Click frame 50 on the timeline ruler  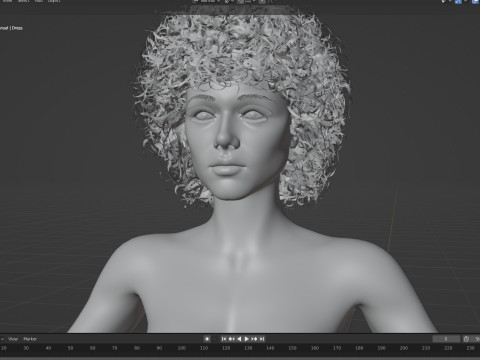pyautogui.click(x=70, y=348)
